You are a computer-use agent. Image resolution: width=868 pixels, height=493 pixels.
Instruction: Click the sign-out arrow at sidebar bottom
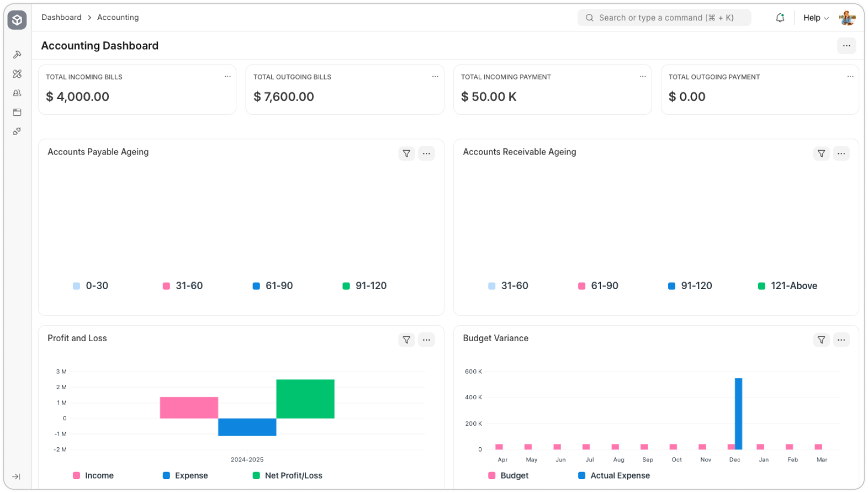(x=17, y=476)
